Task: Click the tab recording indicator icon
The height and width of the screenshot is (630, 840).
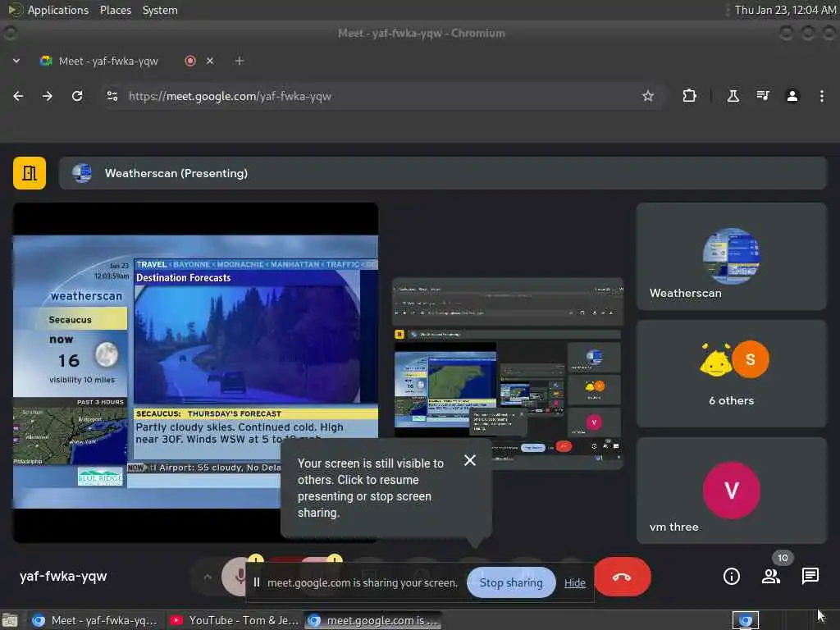Action: click(x=190, y=61)
